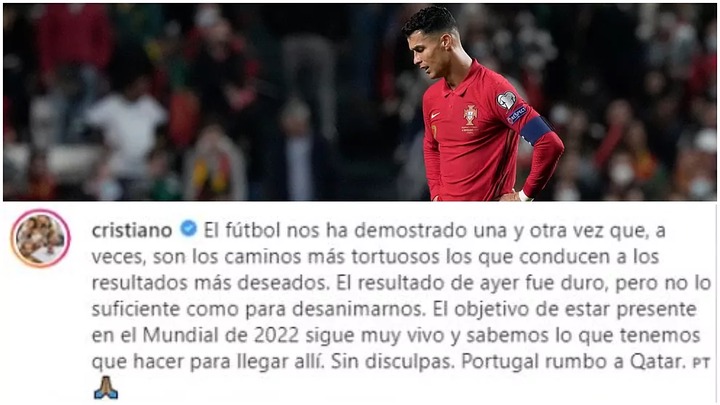Click the word "desanimarnos" in the caption

tap(357, 309)
